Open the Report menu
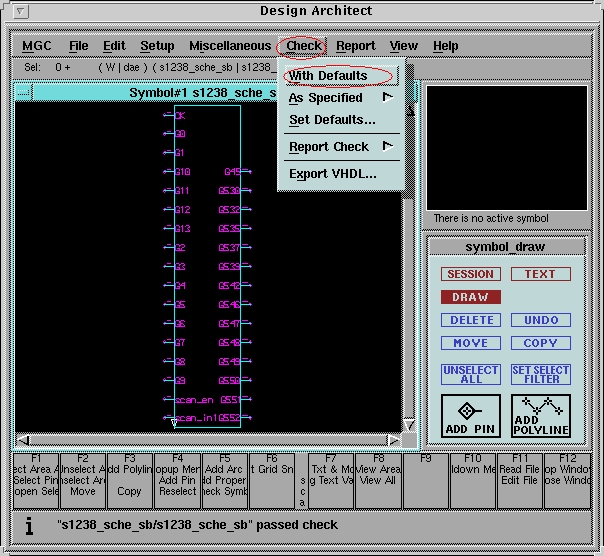The image size is (604, 556). [355, 46]
